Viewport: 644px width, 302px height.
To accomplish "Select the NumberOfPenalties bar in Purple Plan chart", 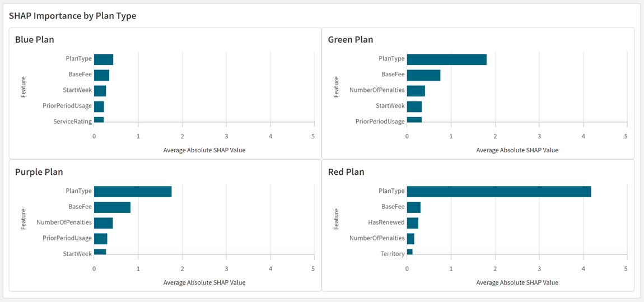I will (104, 223).
